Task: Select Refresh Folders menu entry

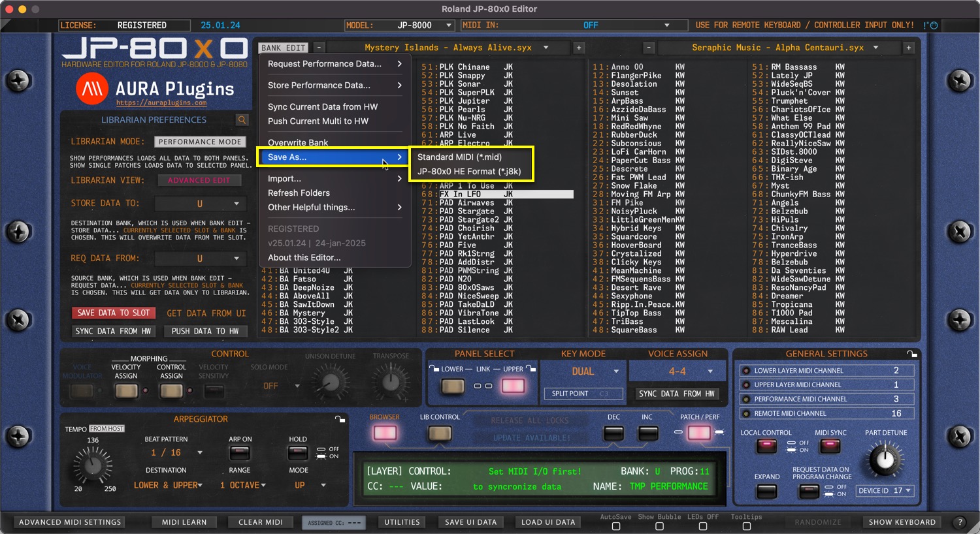Action: pyautogui.click(x=299, y=193)
